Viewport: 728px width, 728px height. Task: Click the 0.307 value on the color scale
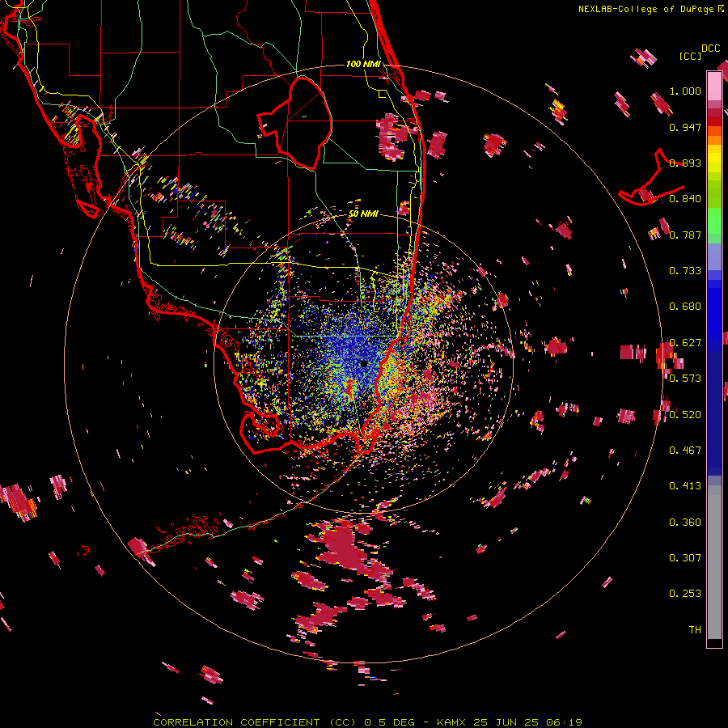tap(685, 558)
